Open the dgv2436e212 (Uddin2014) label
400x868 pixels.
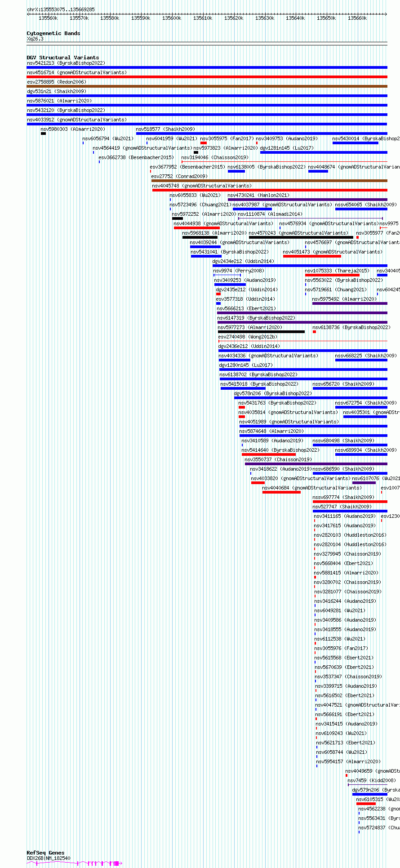tap(249, 347)
